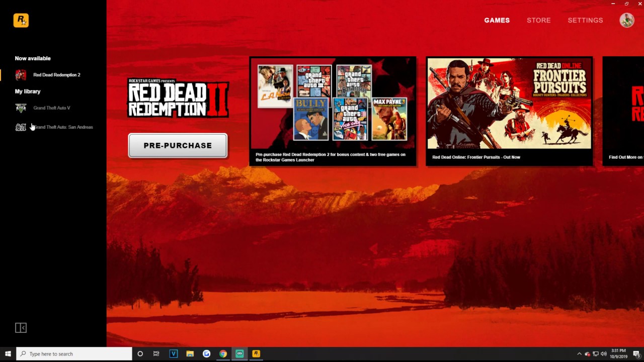The height and width of the screenshot is (362, 644).
Task: Click the Rockstar Launcher taskbar icon
Action: pos(256,354)
